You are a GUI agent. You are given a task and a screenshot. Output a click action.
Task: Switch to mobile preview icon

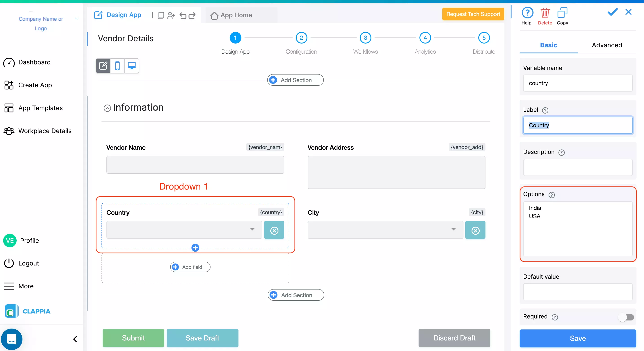pyautogui.click(x=117, y=66)
